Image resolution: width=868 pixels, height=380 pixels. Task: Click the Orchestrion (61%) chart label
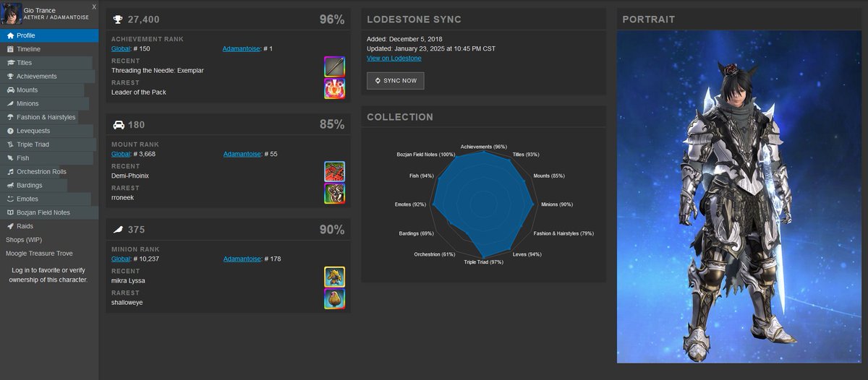tap(435, 254)
